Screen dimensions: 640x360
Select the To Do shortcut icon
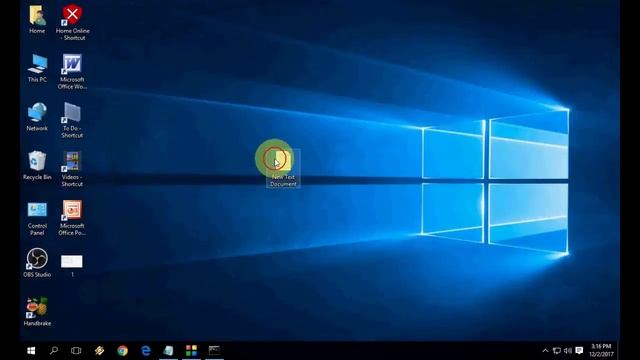(x=72, y=113)
